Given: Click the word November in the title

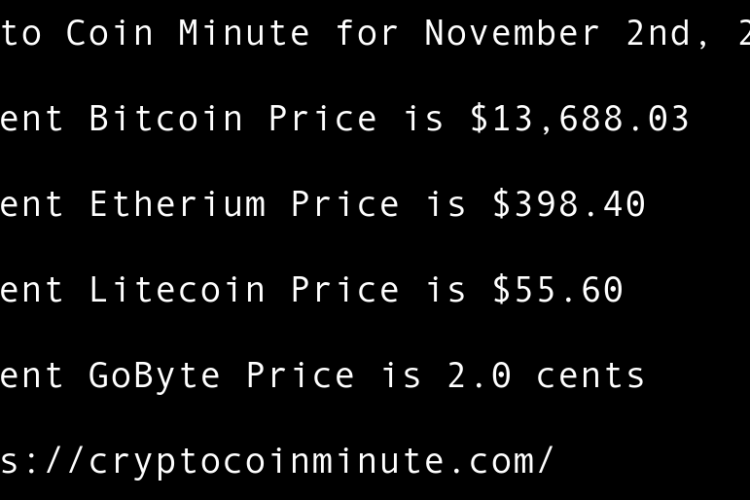Looking at the screenshot, I should coord(513,33).
